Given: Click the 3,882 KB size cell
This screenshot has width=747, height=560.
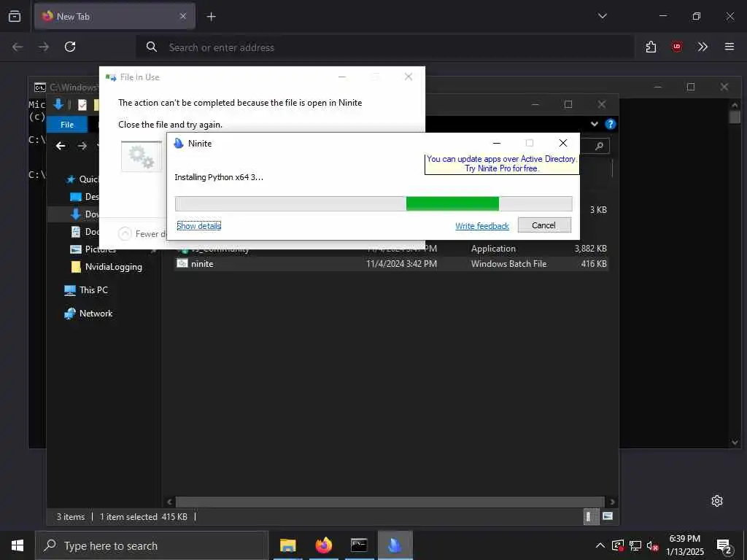Looking at the screenshot, I should [590, 249].
